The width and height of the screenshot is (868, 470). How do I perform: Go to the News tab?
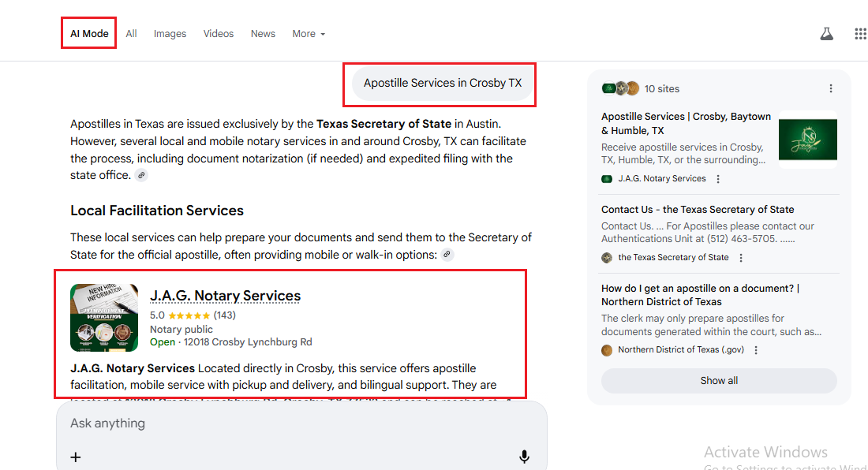(x=263, y=34)
